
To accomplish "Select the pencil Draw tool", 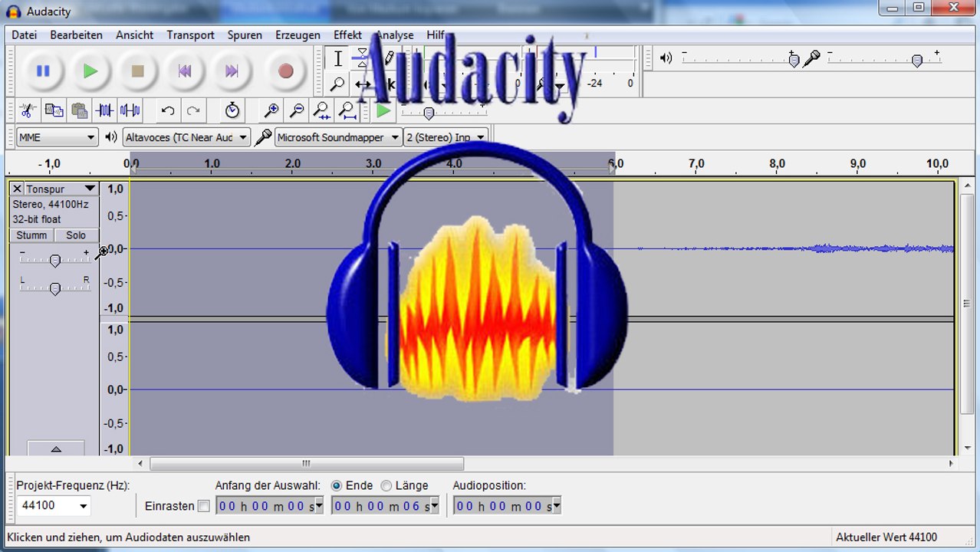I will coord(389,58).
